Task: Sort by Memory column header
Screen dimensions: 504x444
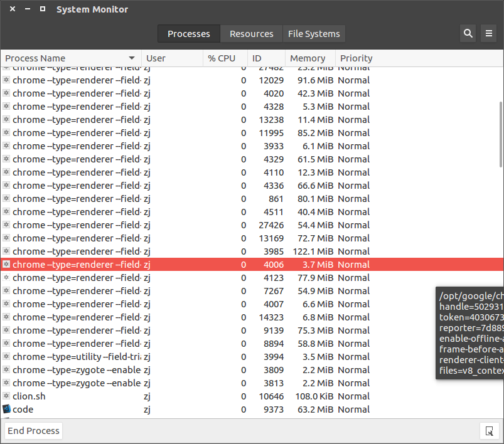Action: [310, 58]
